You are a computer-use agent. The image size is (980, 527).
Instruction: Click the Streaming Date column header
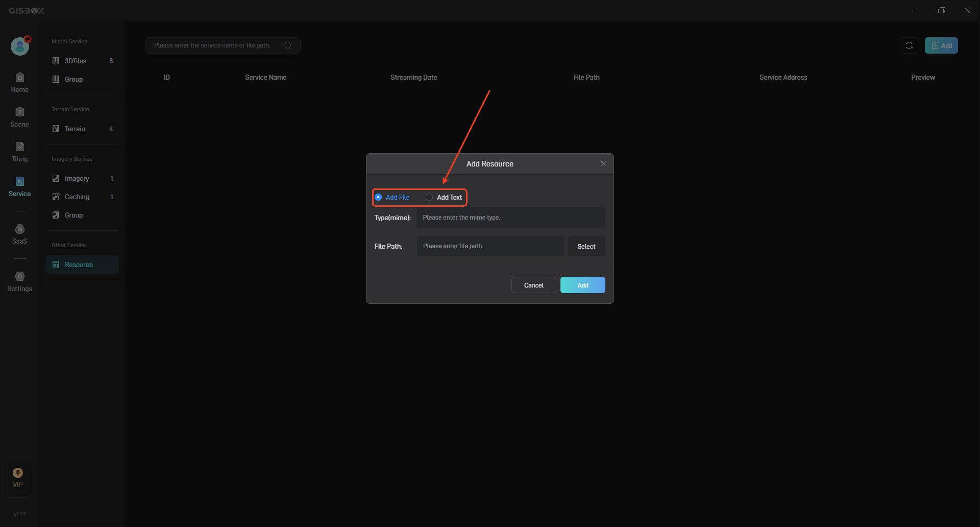[413, 77]
